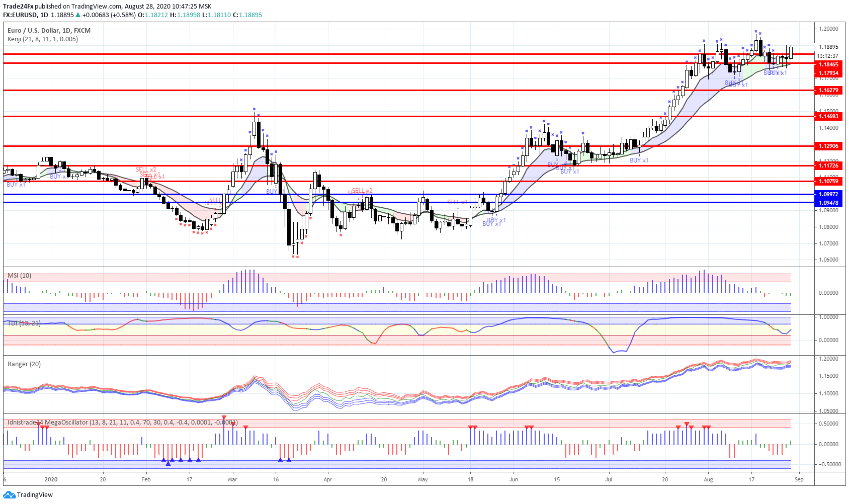The width and height of the screenshot is (849, 504).
Task: Click the Feb label on time axis
Action: click(146, 479)
